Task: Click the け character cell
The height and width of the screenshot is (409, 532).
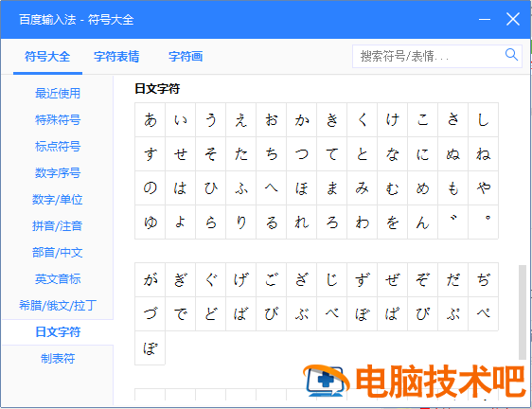Action: click(x=393, y=120)
